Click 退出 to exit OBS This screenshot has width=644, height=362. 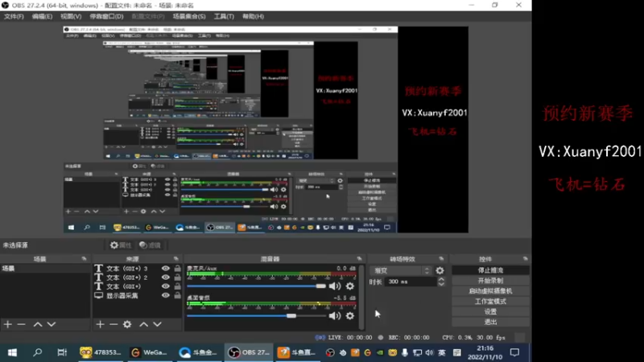[490, 322]
